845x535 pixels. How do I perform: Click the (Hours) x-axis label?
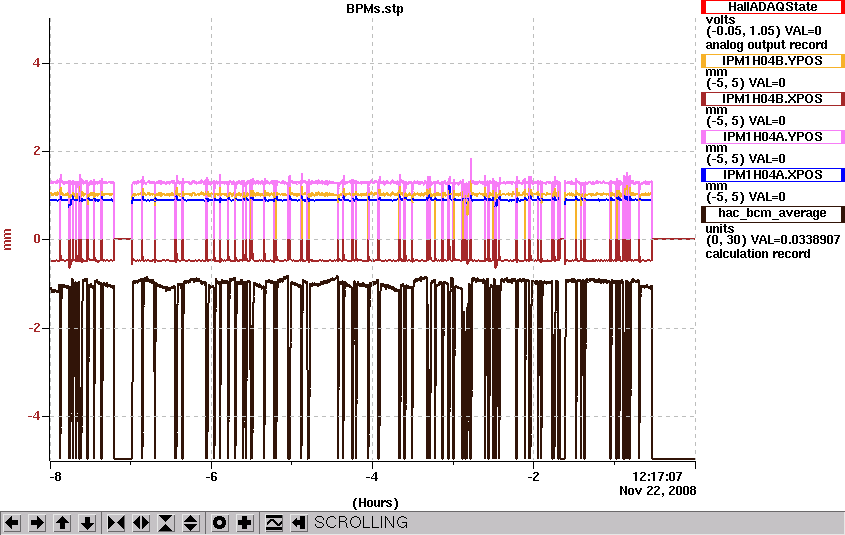pos(375,503)
